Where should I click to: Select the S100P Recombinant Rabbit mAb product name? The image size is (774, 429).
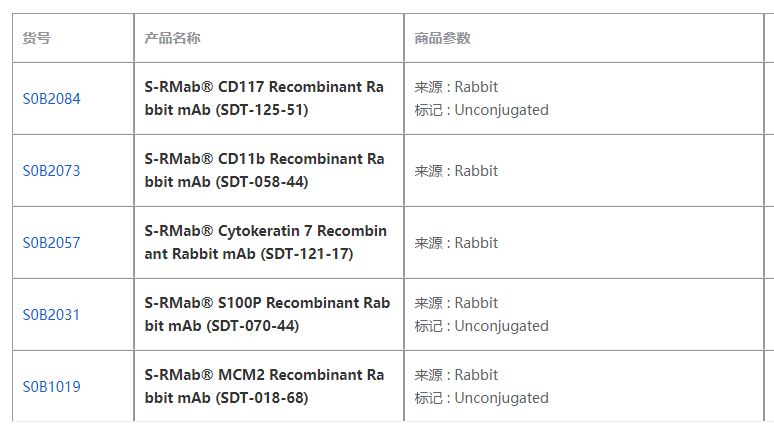[x=267, y=314]
